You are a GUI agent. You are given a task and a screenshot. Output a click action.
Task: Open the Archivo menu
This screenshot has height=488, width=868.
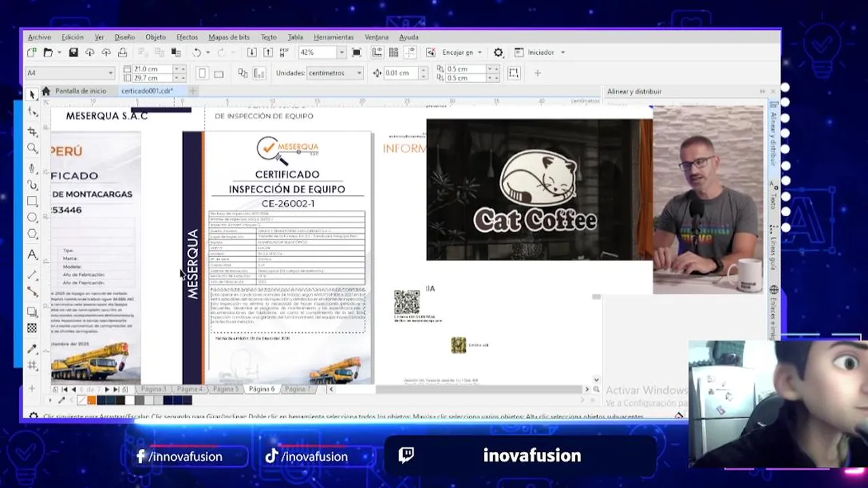click(x=39, y=37)
